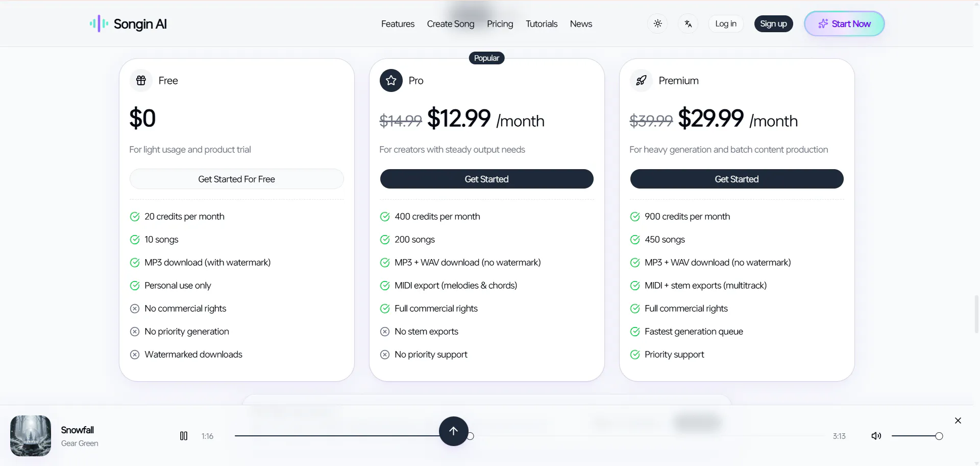Image resolution: width=980 pixels, height=466 pixels.
Task: Click the Log in button
Action: click(726, 24)
